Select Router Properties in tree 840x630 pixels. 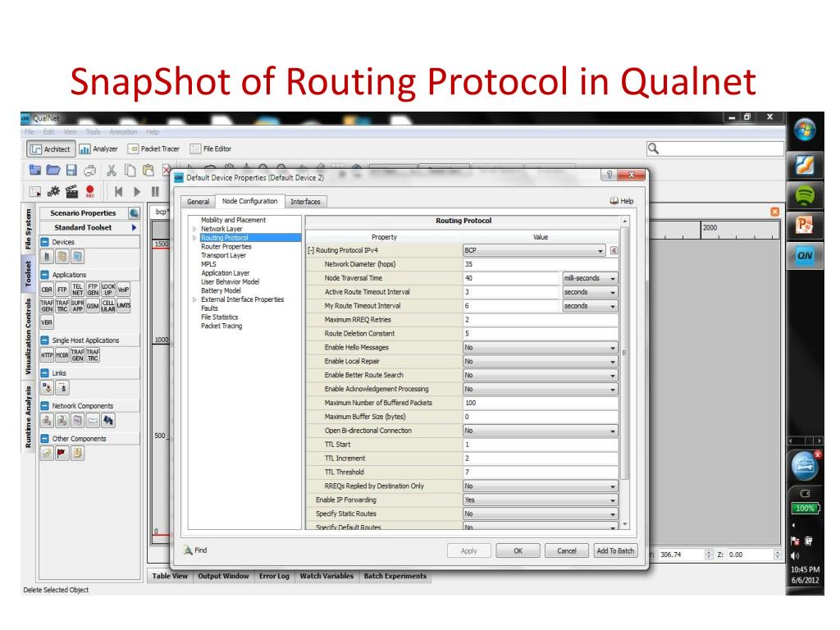pyautogui.click(x=226, y=246)
